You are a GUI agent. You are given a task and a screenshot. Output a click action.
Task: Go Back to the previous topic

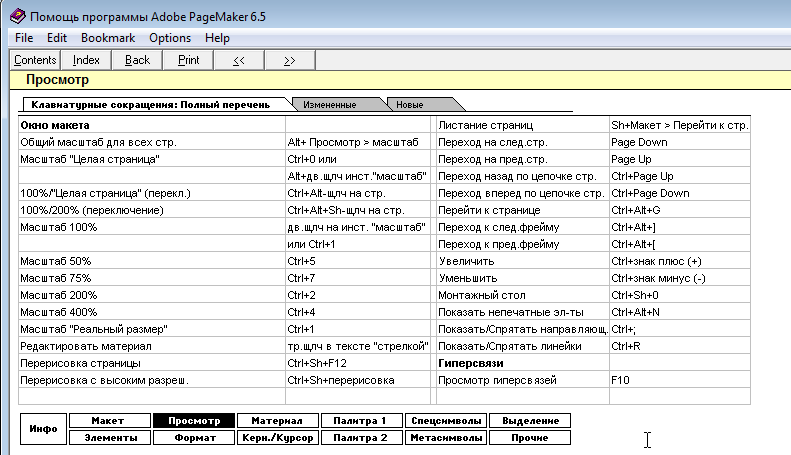pyautogui.click(x=137, y=60)
